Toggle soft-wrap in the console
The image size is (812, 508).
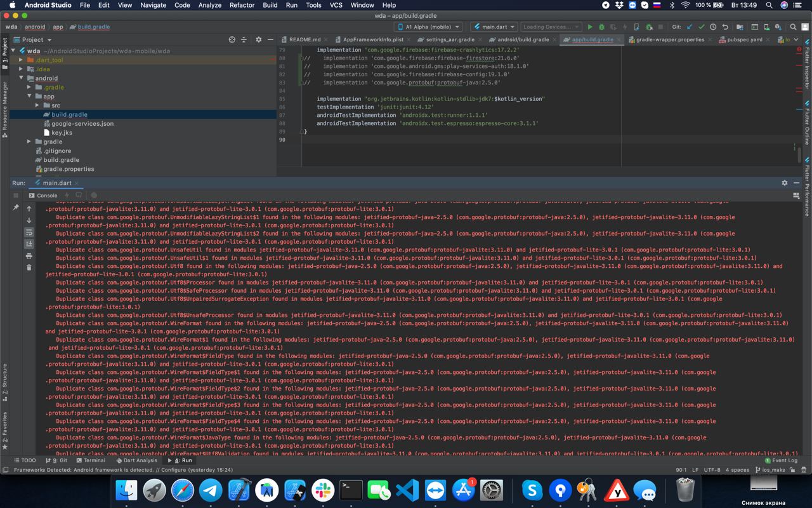click(29, 232)
